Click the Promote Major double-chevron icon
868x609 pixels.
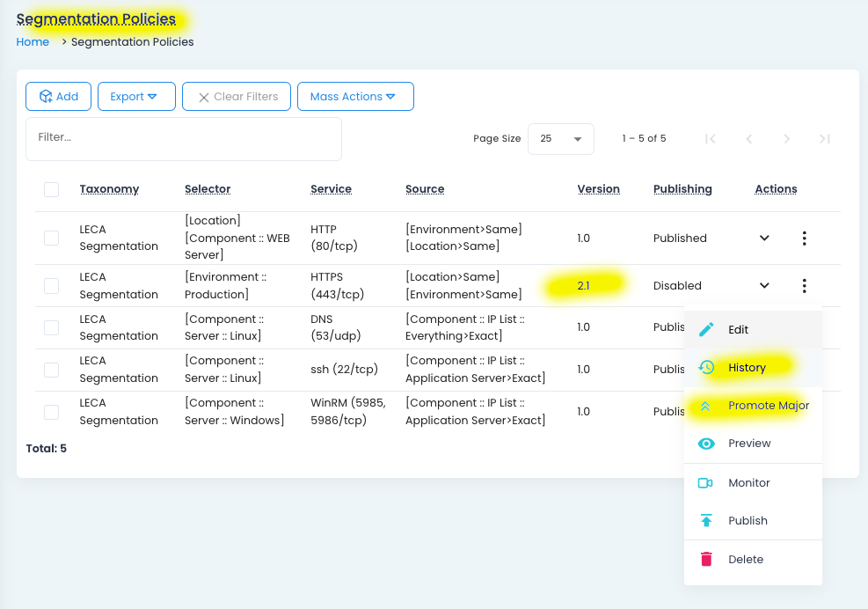coord(706,406)
